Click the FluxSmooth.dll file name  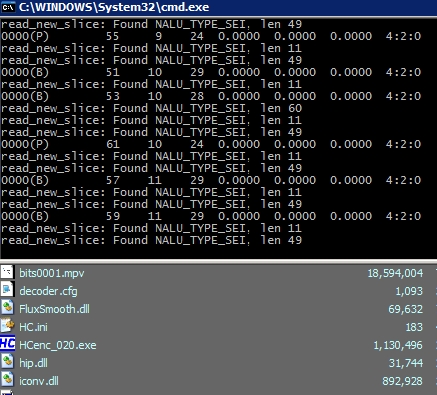(54, 309)
